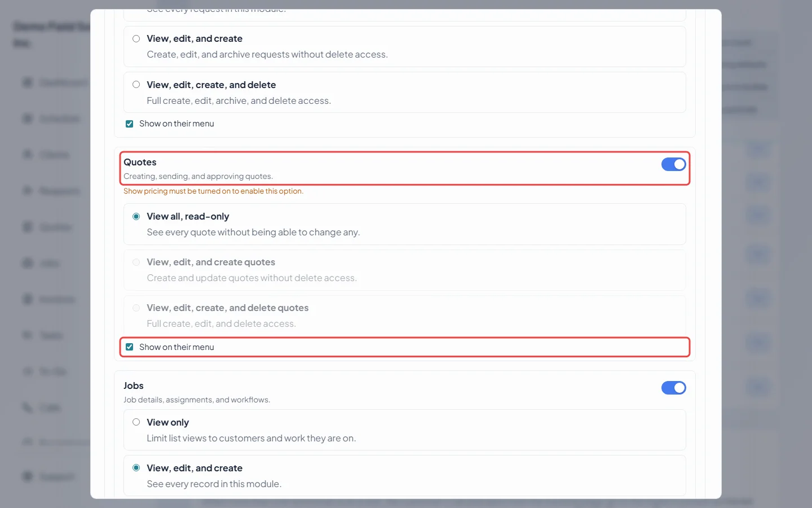Click the blurred Dashboard sidebar icon

click(27, 83)
